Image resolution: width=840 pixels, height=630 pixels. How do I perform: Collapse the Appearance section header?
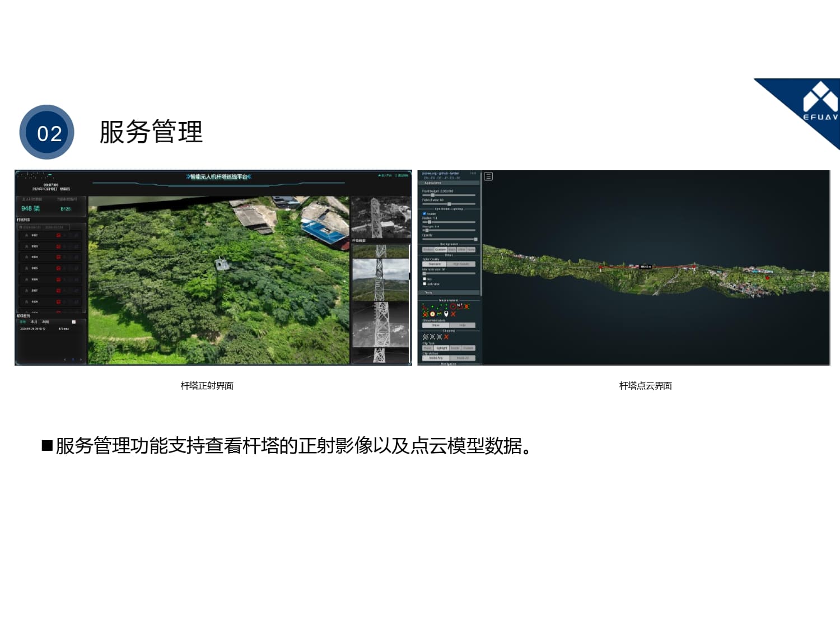pyautogui.click(x=449, y=183)
